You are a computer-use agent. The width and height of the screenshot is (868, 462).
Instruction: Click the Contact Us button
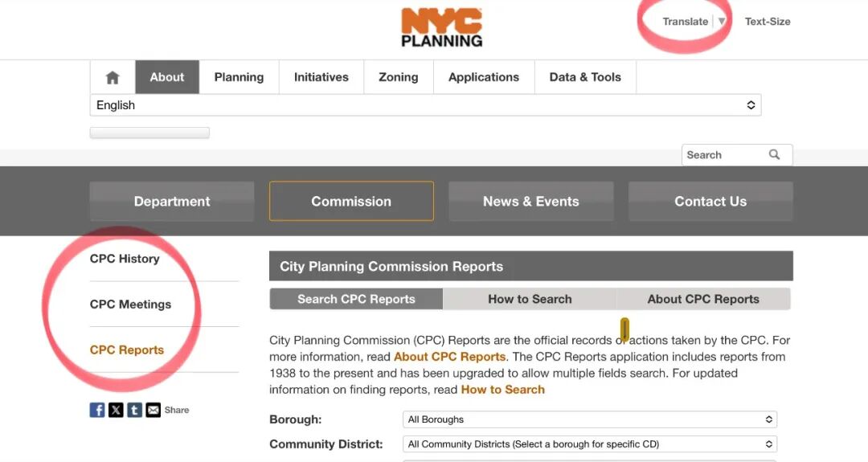tap(710, 202)
